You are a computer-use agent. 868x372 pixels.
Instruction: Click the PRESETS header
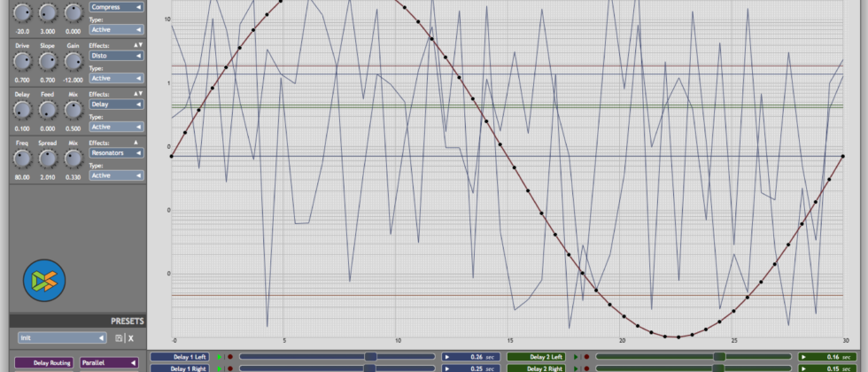point(128,321)
